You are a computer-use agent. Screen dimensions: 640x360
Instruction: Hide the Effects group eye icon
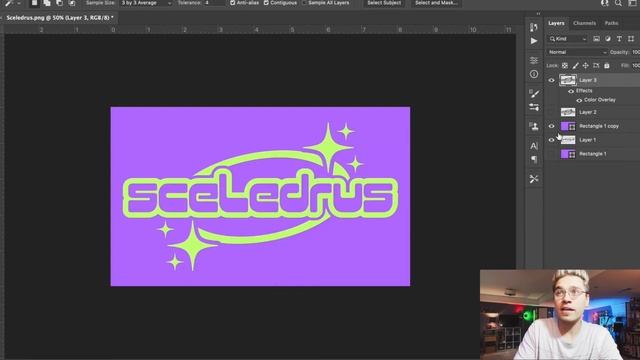[x=571, y=91]
